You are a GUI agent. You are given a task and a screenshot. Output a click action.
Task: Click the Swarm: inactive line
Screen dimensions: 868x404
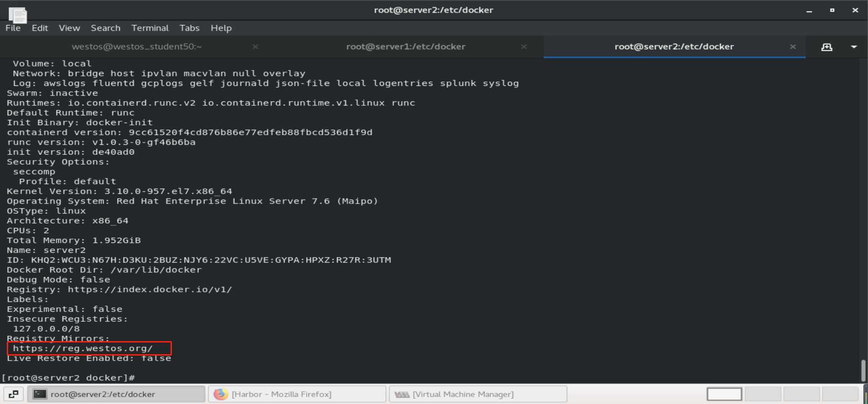pyautogui.click(x=52, y=93)
